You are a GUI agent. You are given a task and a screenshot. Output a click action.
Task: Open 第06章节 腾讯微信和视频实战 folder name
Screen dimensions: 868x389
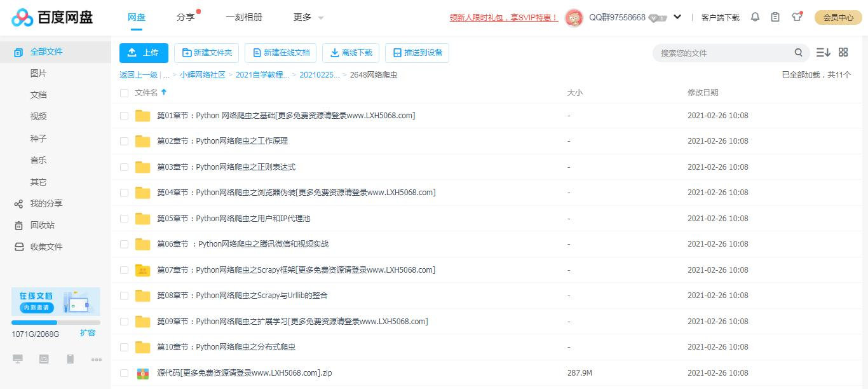[243, 244]
